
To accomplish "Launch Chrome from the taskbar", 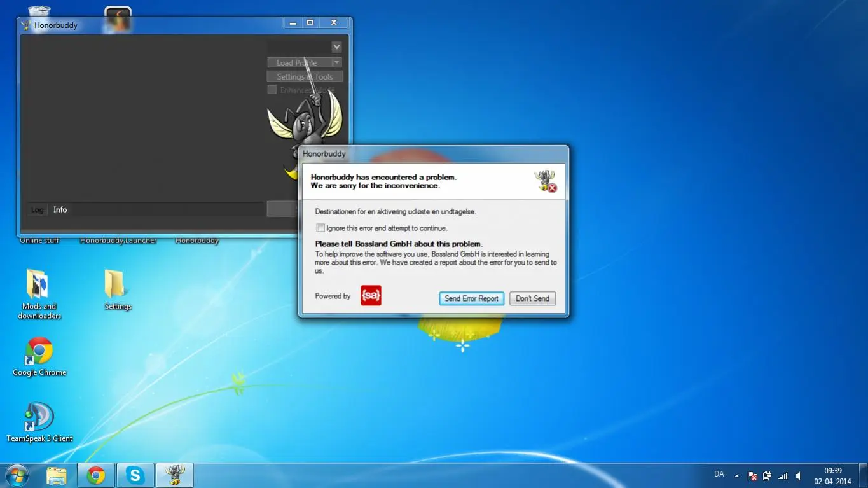I will 96,475.
